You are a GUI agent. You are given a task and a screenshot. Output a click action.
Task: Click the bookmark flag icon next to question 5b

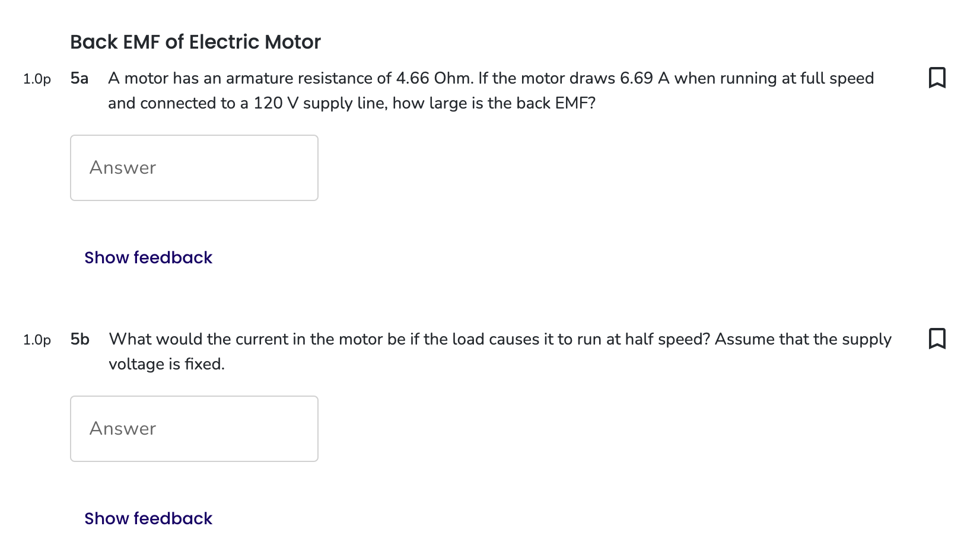pos(937,339)
